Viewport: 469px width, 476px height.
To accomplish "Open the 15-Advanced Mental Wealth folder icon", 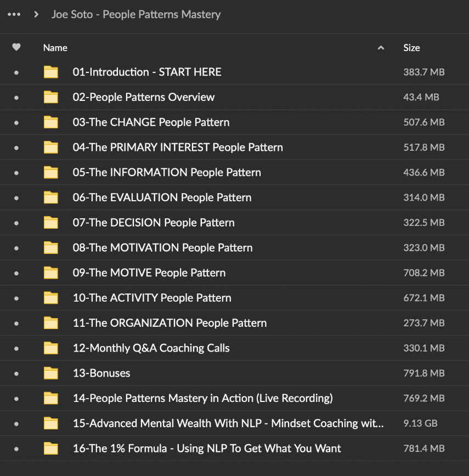I will coord(50,423).
